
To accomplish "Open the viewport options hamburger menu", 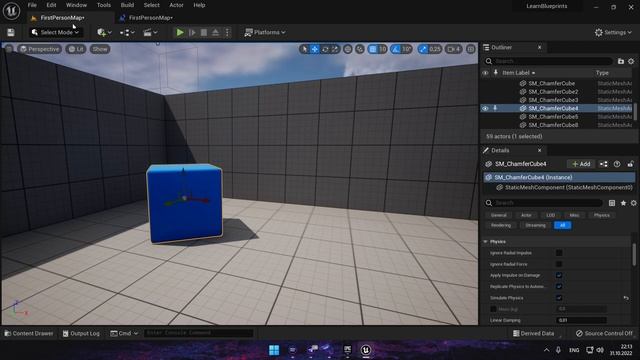I will tap(9, 49).
